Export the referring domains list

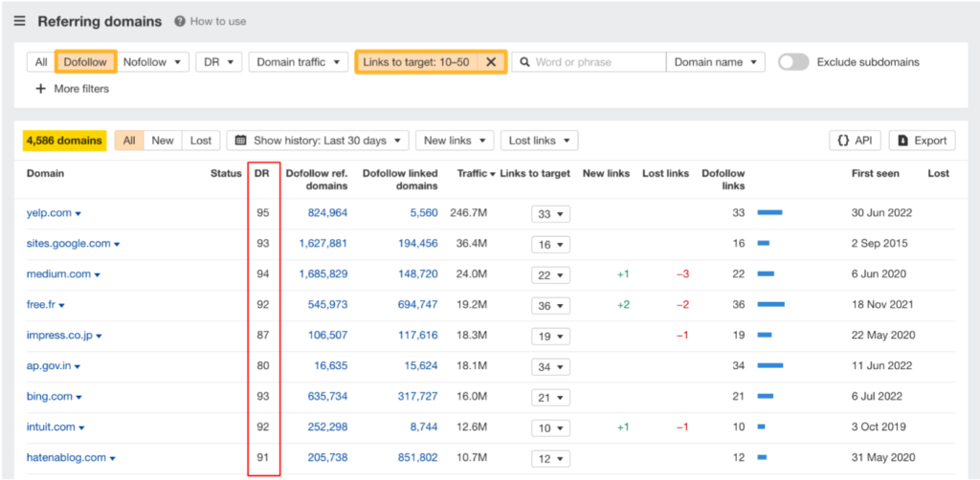pos(922,141)
